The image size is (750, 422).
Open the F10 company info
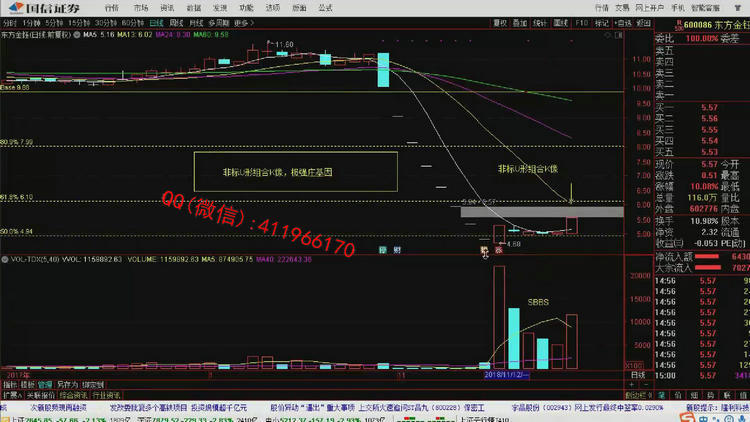[582, 23]
